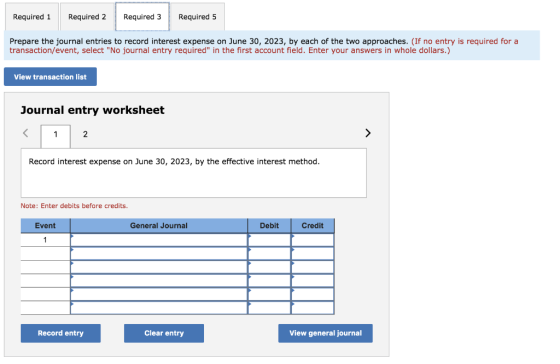Image resolution: width=560 pixels, height=364 pixels.
Task: Click first row Debit amount field
Action: click(x=269, y=240)
